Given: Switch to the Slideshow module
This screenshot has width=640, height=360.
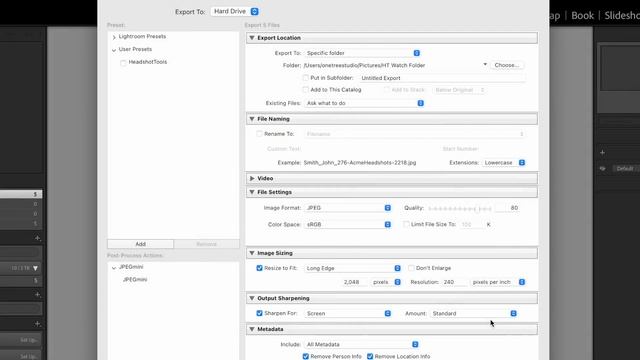Looking at the screenshot, I should coord(622,16).
